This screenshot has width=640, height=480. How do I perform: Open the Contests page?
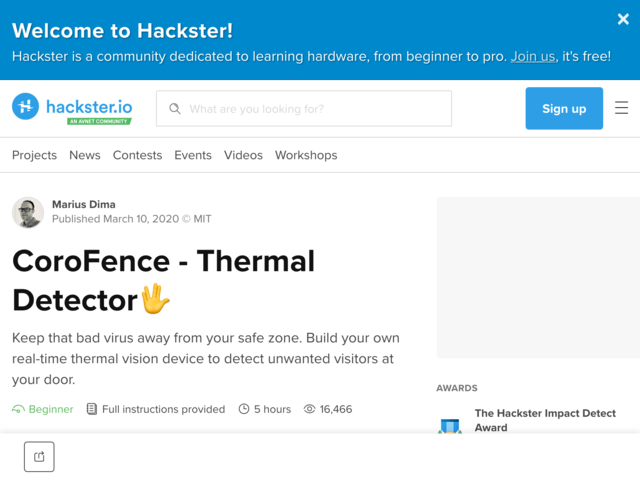[x=137, y=155]
